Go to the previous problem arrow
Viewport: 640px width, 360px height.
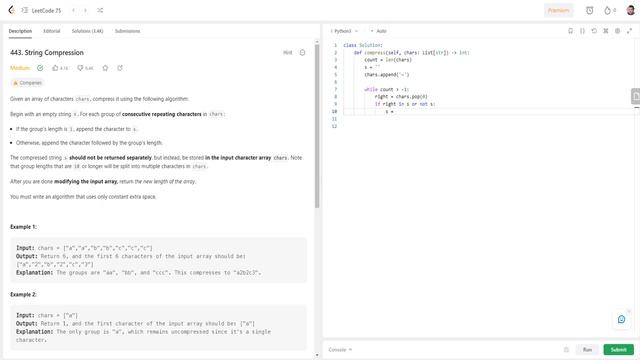click(73, 10)
